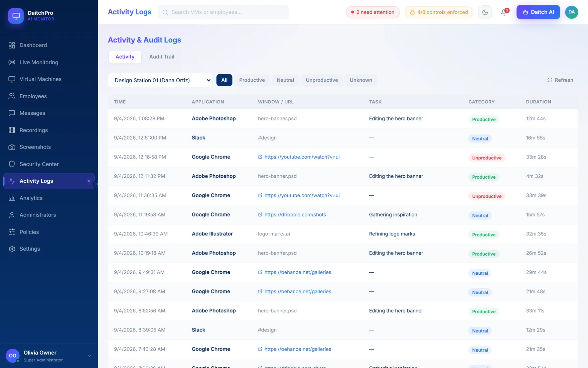Open notifications bell with 2 alerts
The height and width of the screenshot is (368, 588).
pyautogui.click(x=504, y=12)
